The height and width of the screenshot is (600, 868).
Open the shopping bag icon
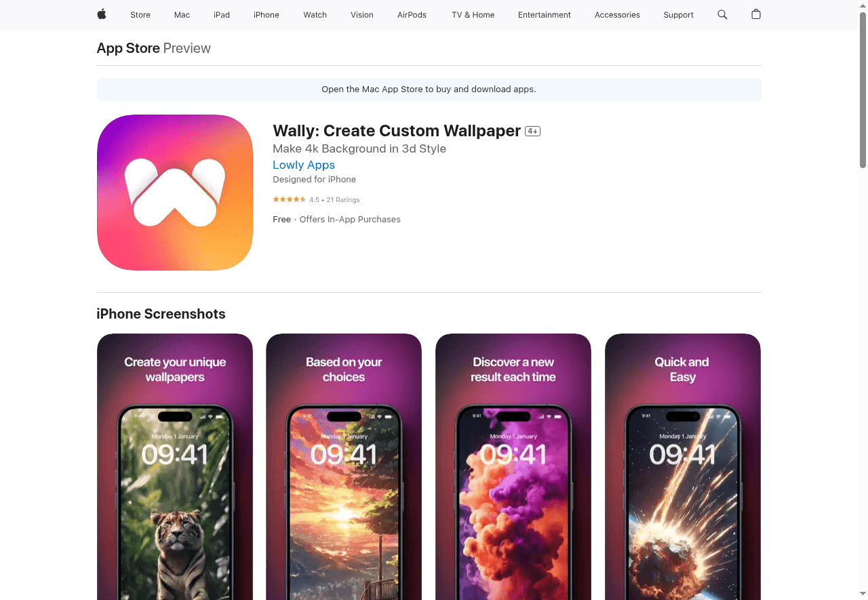pyautogui.click(x=756, y=14)
